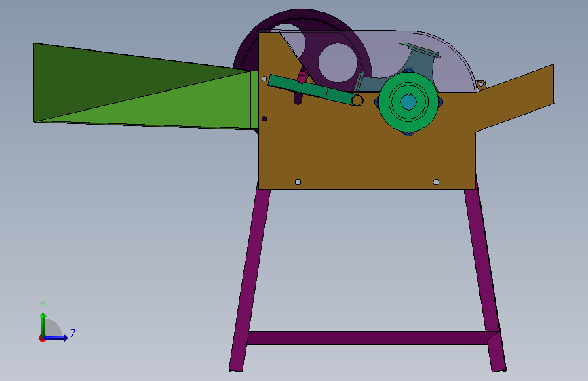Select the lower-left bolt hole on panel
The image size is (588, 381).
click(298, 182)
